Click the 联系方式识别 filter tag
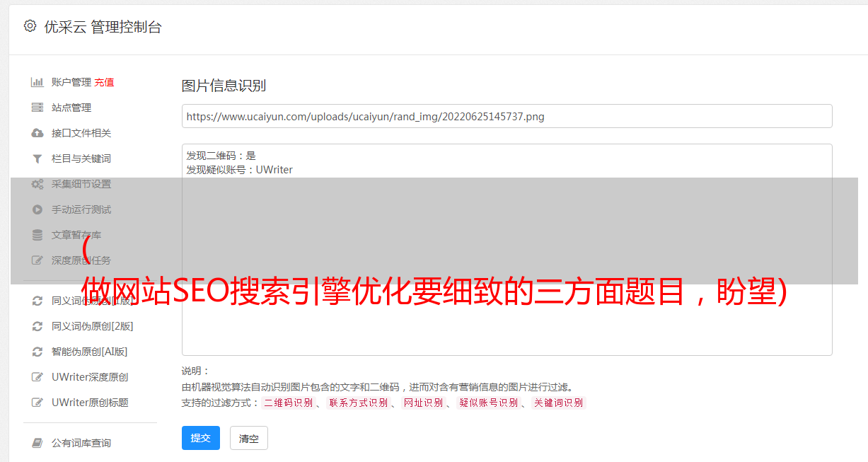Screen dimensions: 868x462 (359, 403)
